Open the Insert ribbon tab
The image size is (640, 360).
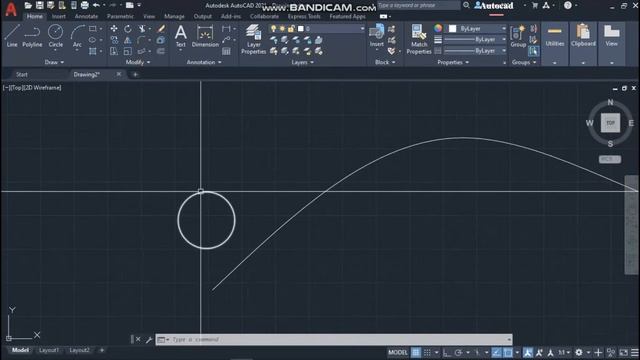pyautogui.click(x=59, y=16)
